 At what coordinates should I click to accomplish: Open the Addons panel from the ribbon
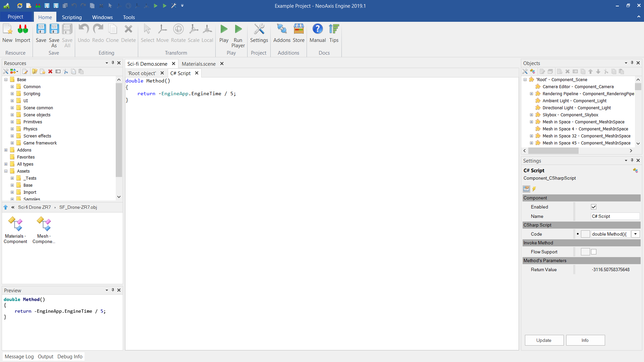pos(281,34)
